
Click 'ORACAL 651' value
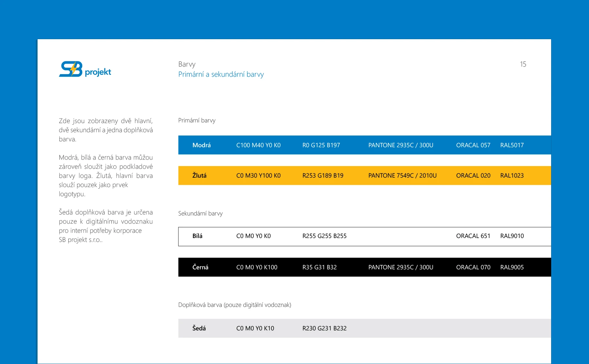coord(473,236)
